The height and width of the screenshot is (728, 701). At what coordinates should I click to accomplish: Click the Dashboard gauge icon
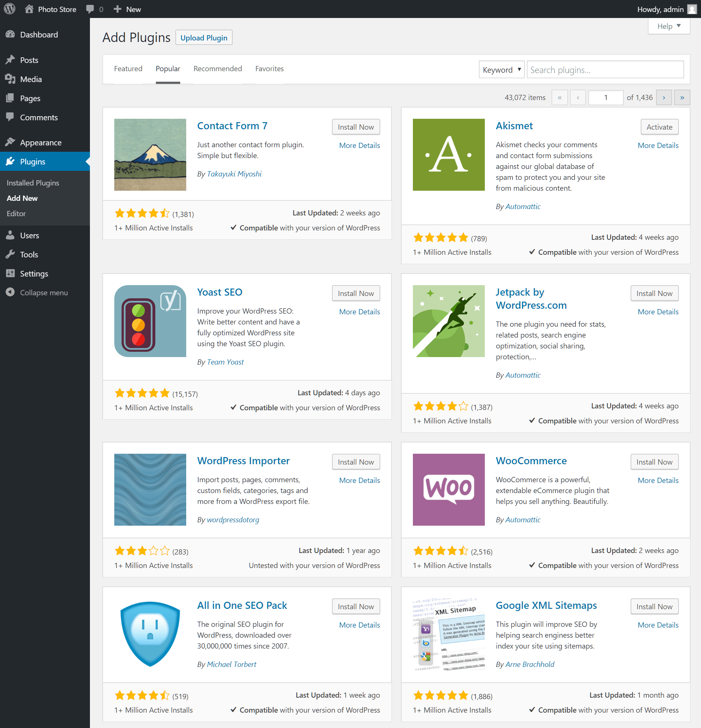point(10,34)
